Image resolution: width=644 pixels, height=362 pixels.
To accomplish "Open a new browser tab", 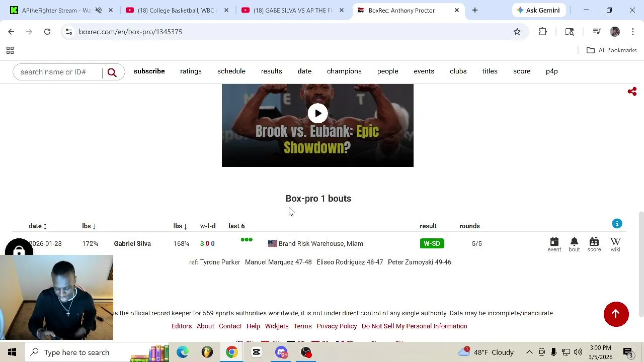I will coord(474,10).
